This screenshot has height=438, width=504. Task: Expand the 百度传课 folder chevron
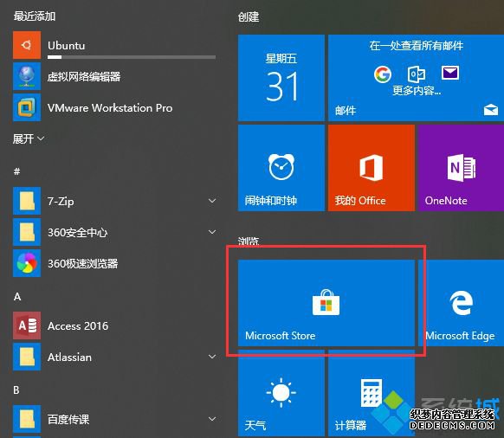point(212,419)
